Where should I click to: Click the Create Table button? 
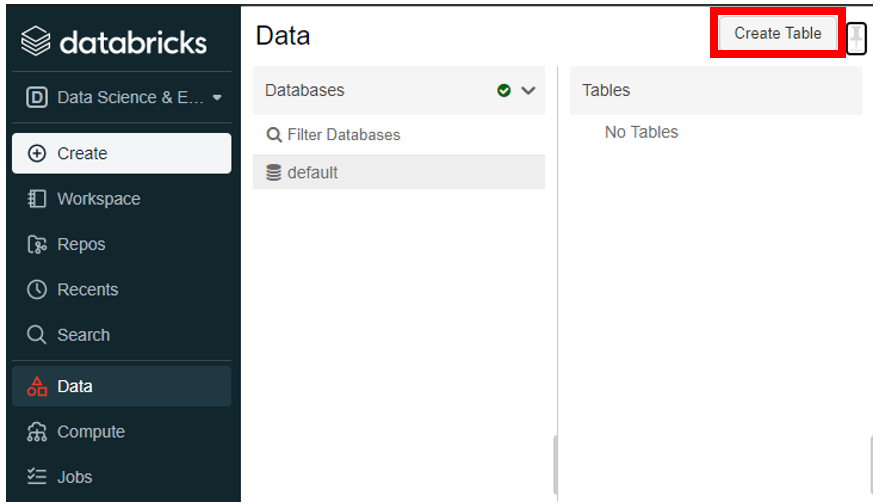click(777, 33)
